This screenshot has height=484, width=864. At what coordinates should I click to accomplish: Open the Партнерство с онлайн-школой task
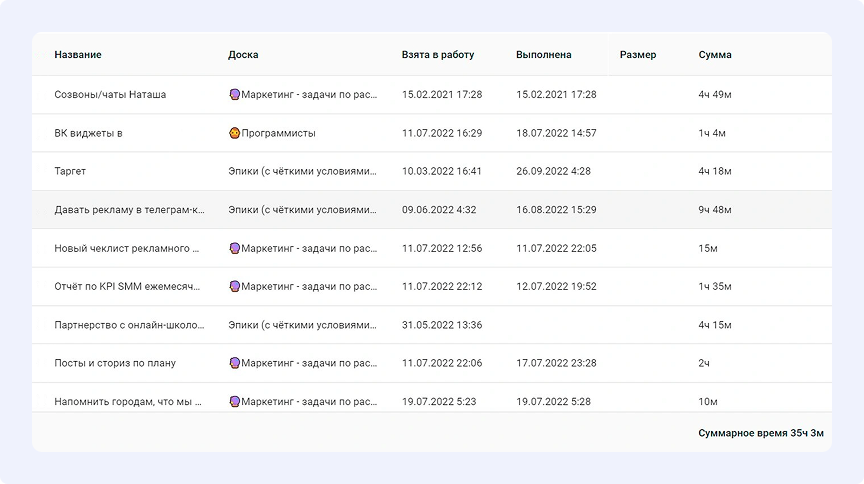coord(128,325)
